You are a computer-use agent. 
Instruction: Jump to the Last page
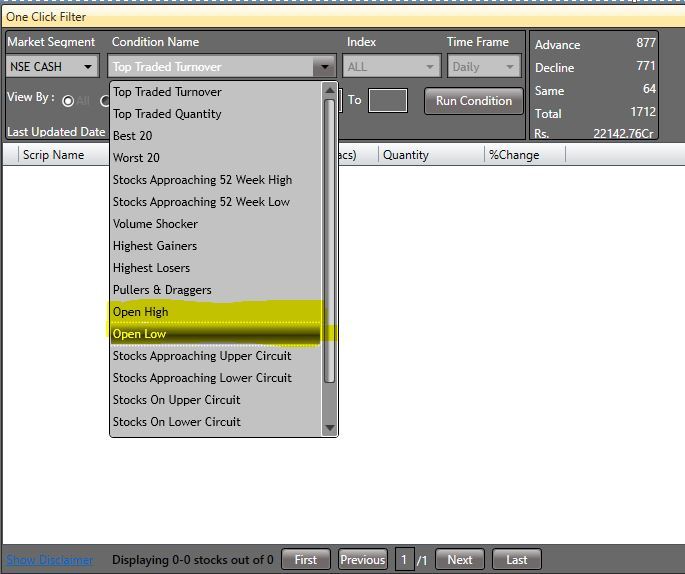pos(516,560)
